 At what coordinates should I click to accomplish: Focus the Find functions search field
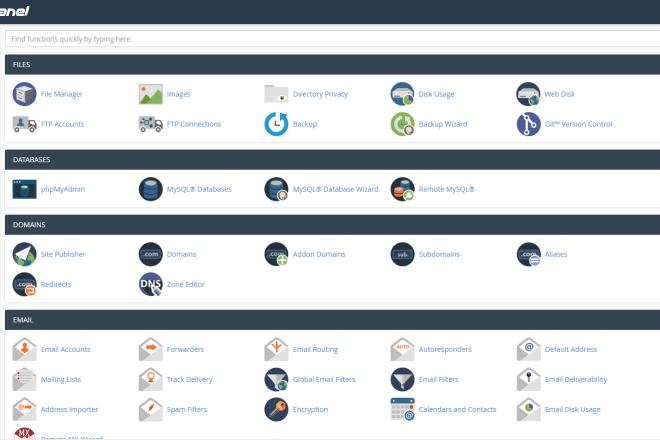pyautogui.click(x=333, y=39)
